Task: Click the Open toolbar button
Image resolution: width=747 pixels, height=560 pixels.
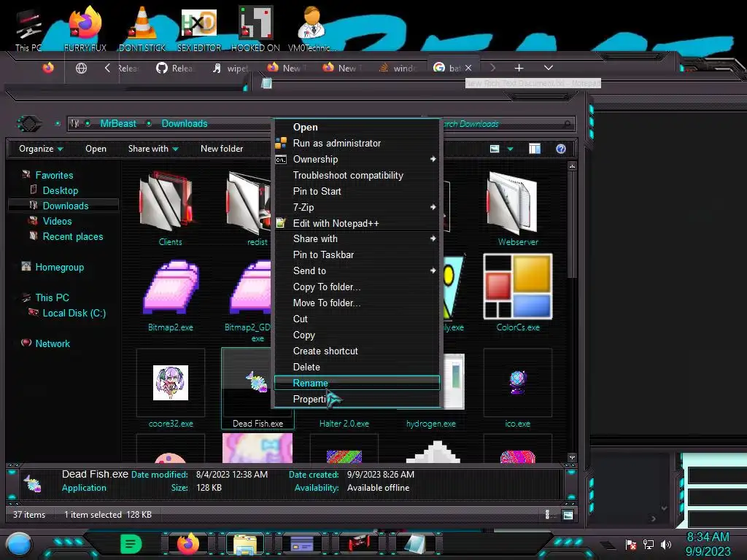Action: [96, 149]
